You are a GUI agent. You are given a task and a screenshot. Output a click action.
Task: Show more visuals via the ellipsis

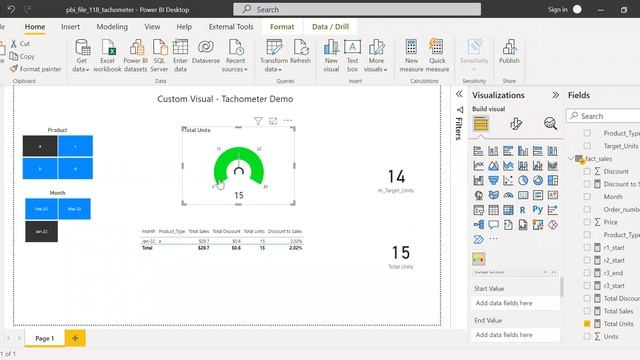[493, 239]
